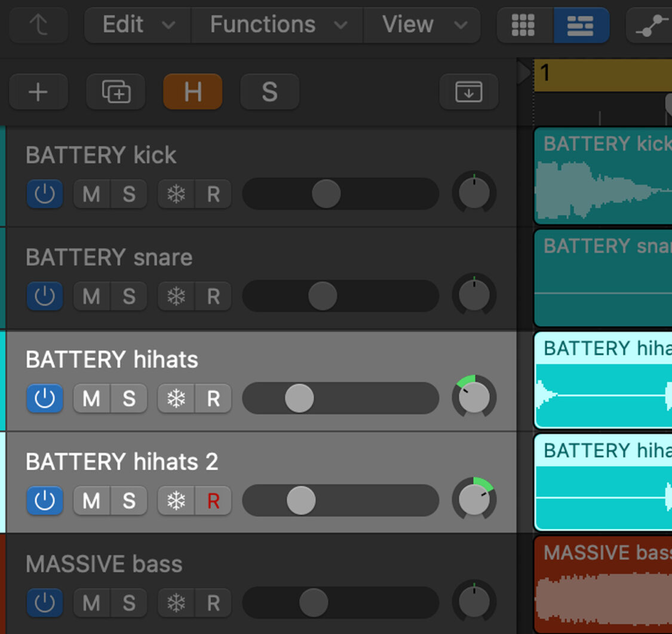This screenshot has height=634, width=672.
Task: Open track header configuration via down-arrow icon
Action: 469,92
